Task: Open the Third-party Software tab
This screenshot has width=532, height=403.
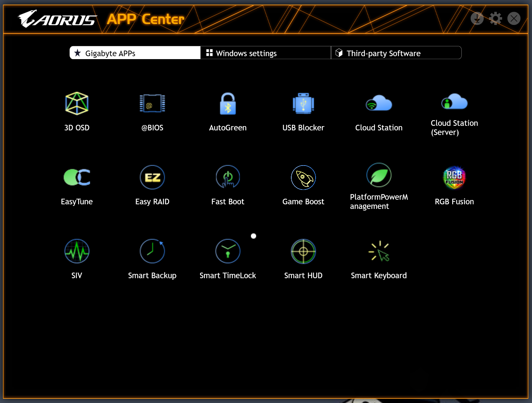Action: 396,53
